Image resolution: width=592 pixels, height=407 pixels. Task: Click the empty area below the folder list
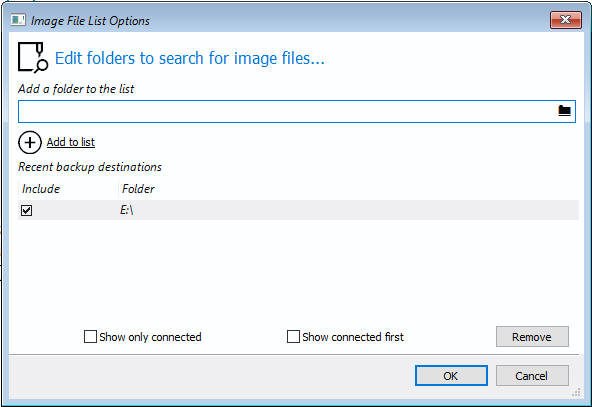pos(298,270)
